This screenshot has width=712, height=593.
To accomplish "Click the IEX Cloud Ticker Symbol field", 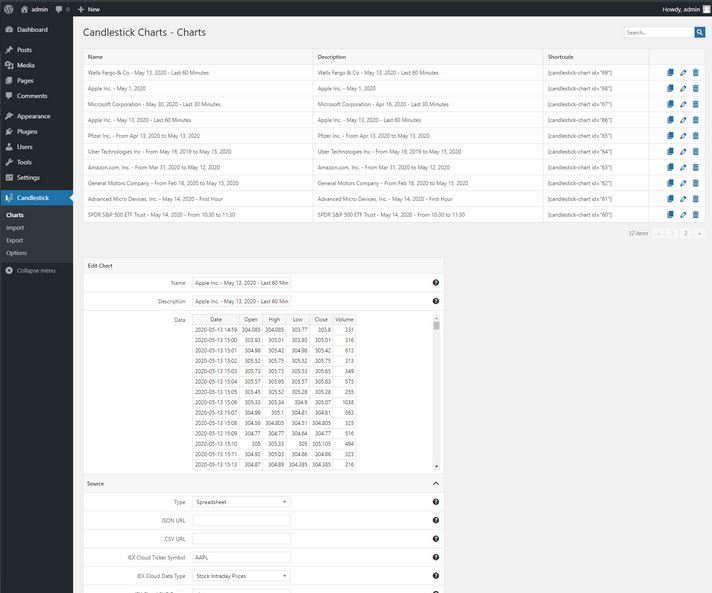I will [x=241, y=557].
